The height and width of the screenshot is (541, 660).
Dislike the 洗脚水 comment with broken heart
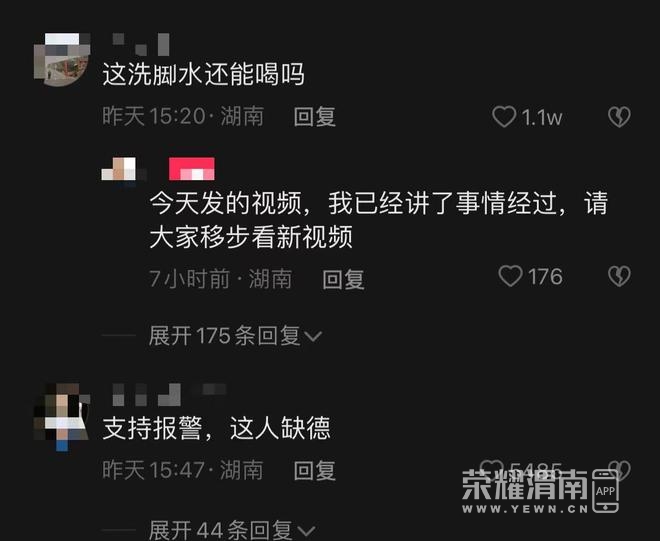(x=619, y=117)
